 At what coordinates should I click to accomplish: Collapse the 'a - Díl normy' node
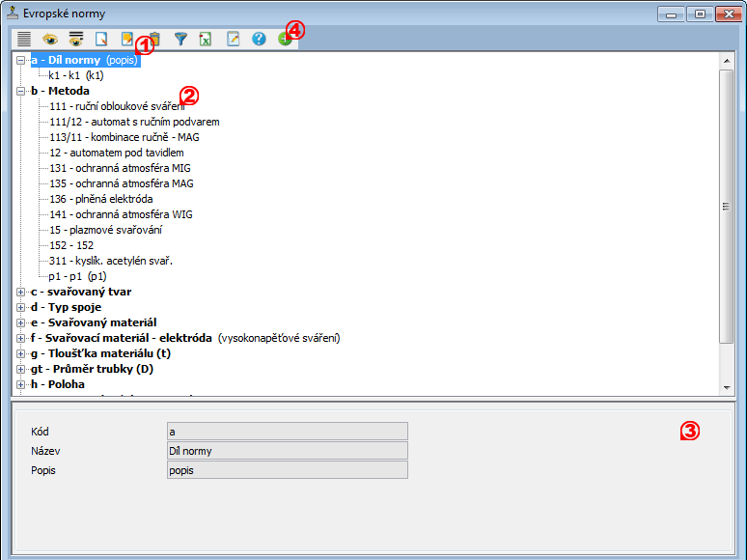pos(21,60)
